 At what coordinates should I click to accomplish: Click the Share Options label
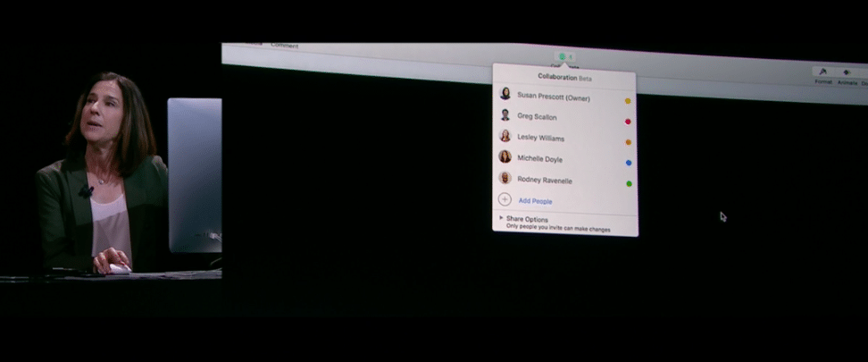tap(527, 219)
